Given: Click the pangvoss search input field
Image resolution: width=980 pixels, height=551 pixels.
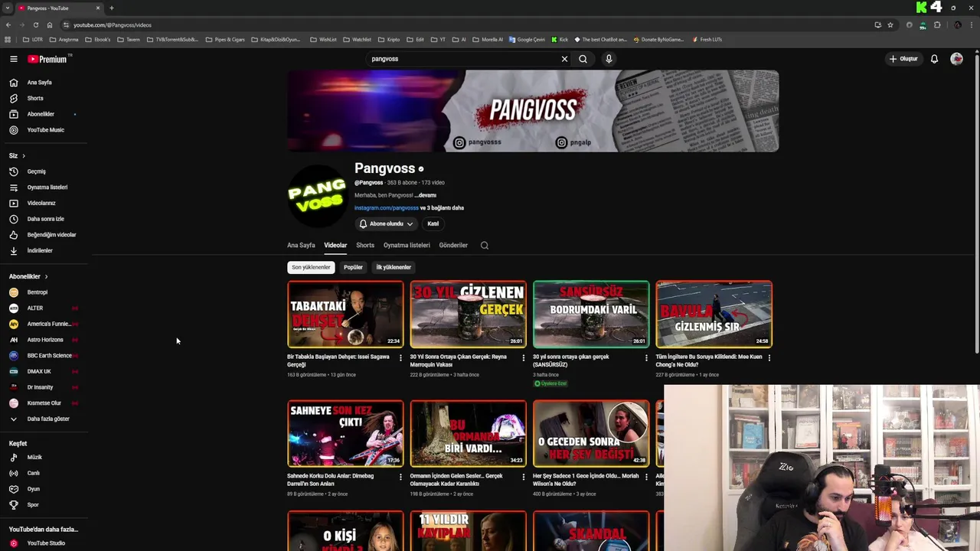Looking at the screenshot, I should pos(463,59).
